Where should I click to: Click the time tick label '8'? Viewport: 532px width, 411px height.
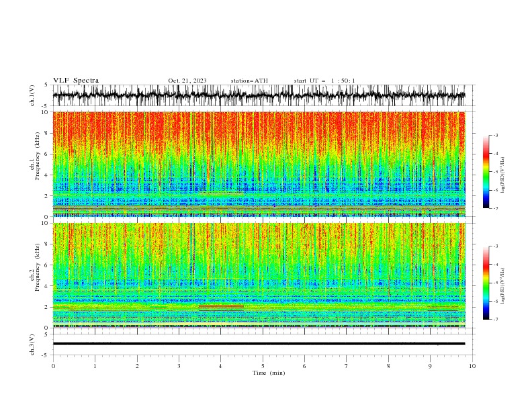[388, 366]
